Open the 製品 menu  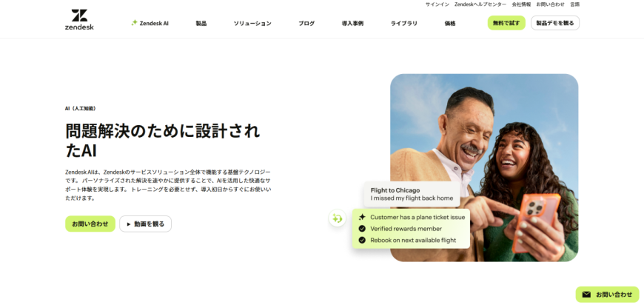pos(201,24)
